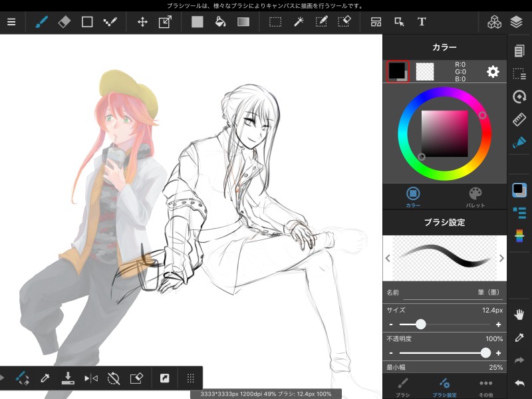
Task: Toggle the ruler snap icon in sidebar
Action: 519,120
